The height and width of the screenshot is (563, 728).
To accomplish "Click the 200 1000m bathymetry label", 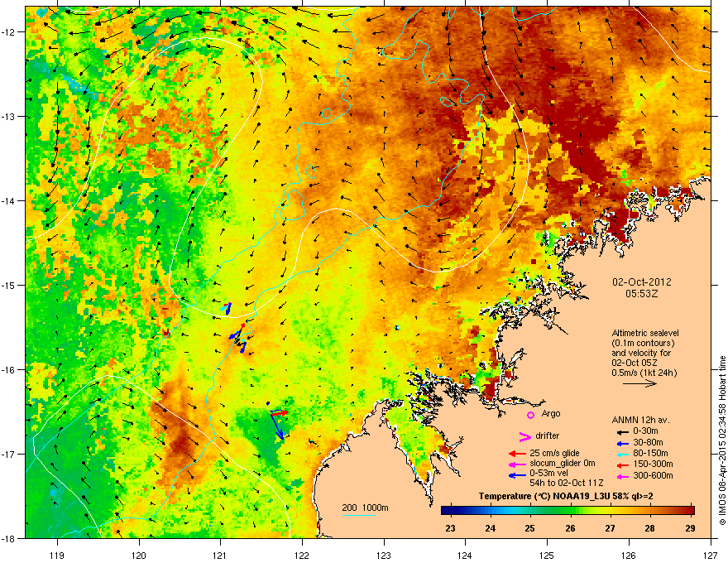I will (x=365, y=508).
